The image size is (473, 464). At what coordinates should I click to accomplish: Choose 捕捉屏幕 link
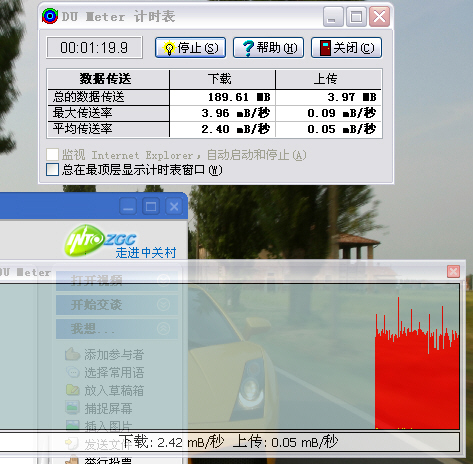pyautogui.click(x=108, y=409)
